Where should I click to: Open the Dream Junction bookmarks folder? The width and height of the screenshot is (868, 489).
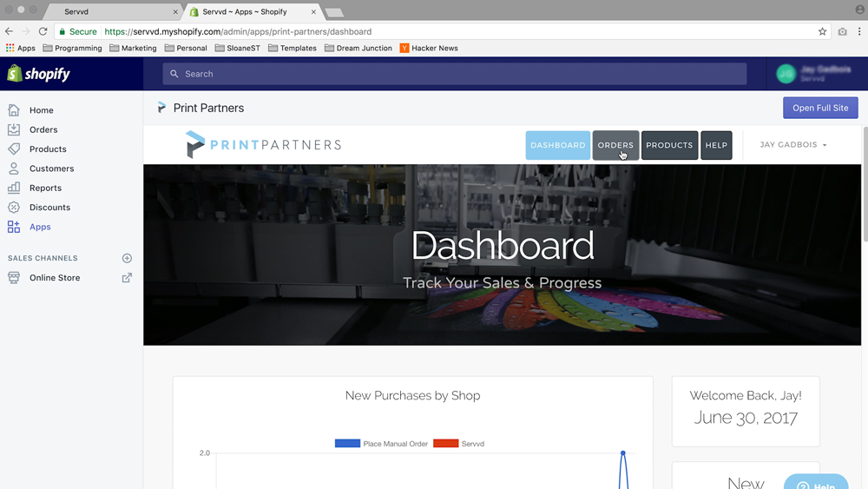tap(358, 48)
